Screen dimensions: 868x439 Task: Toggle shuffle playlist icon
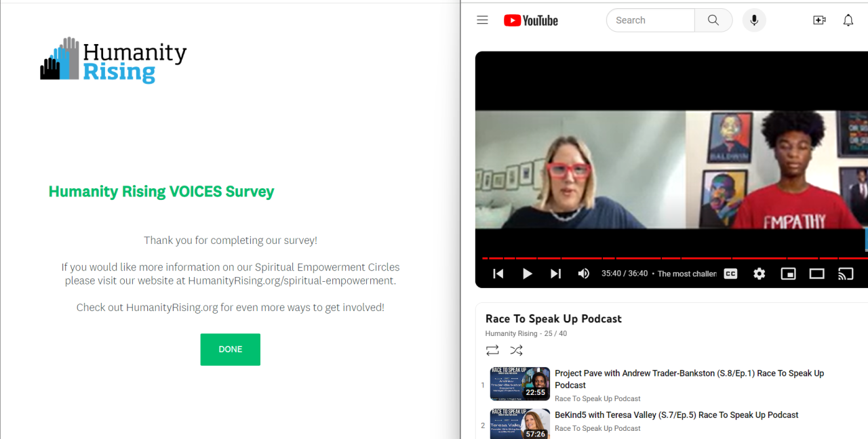(x=517, y=350)
